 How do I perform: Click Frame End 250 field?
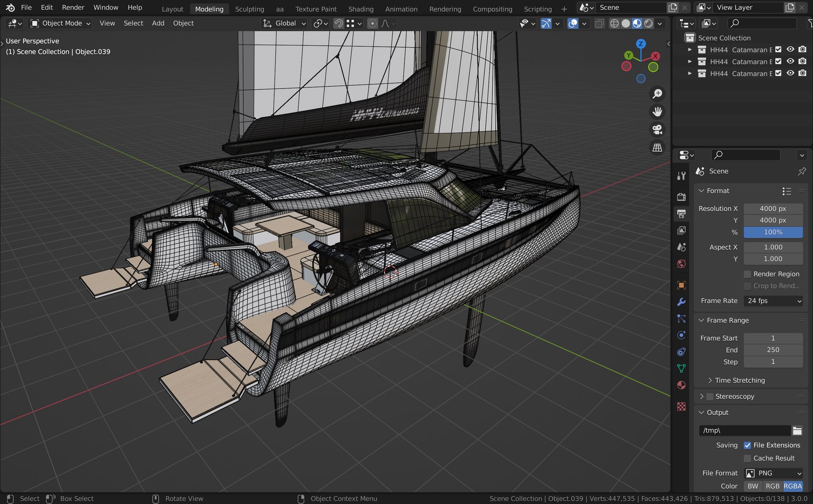773,350
